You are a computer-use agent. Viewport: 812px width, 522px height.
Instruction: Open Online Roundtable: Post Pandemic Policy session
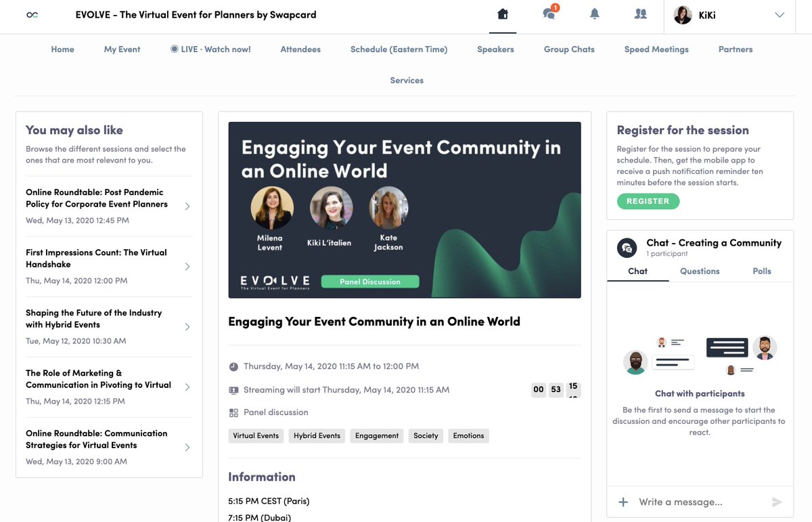[97, 198]
